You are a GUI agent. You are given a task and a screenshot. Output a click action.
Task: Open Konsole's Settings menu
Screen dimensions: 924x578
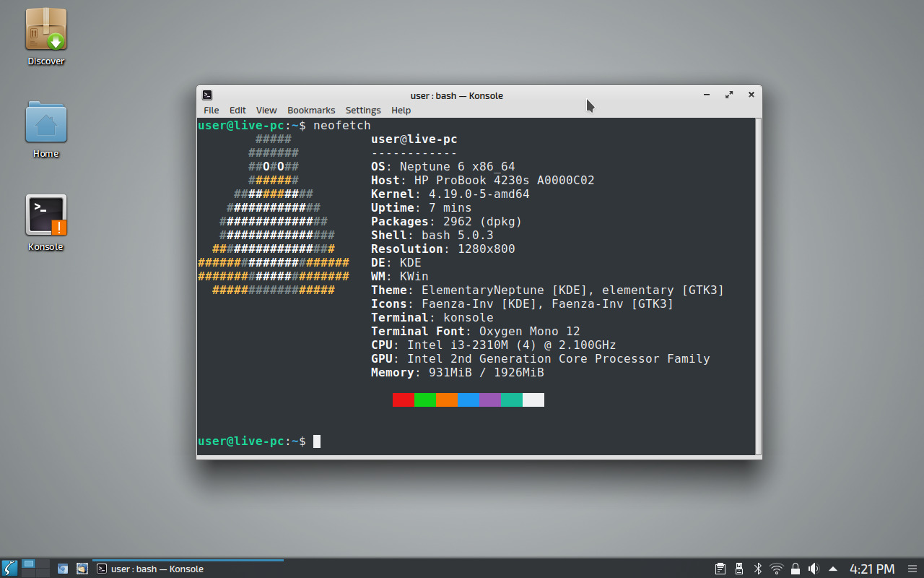(x=363, y=110)
